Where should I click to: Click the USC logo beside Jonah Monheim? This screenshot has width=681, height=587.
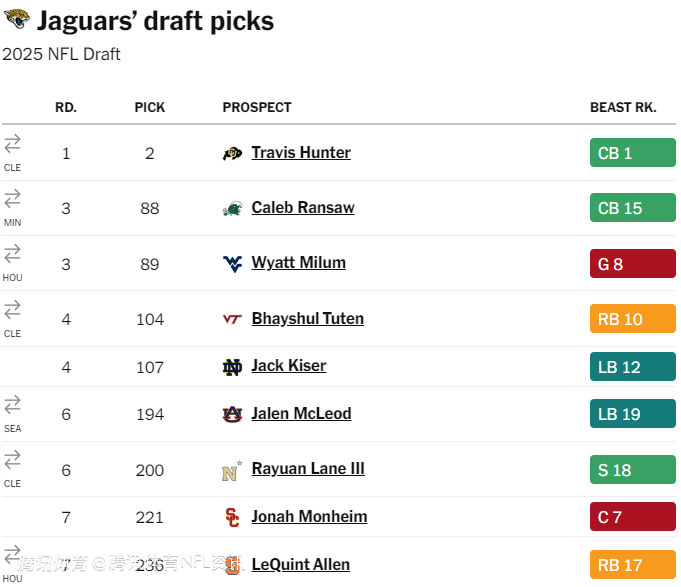[232, 517]
